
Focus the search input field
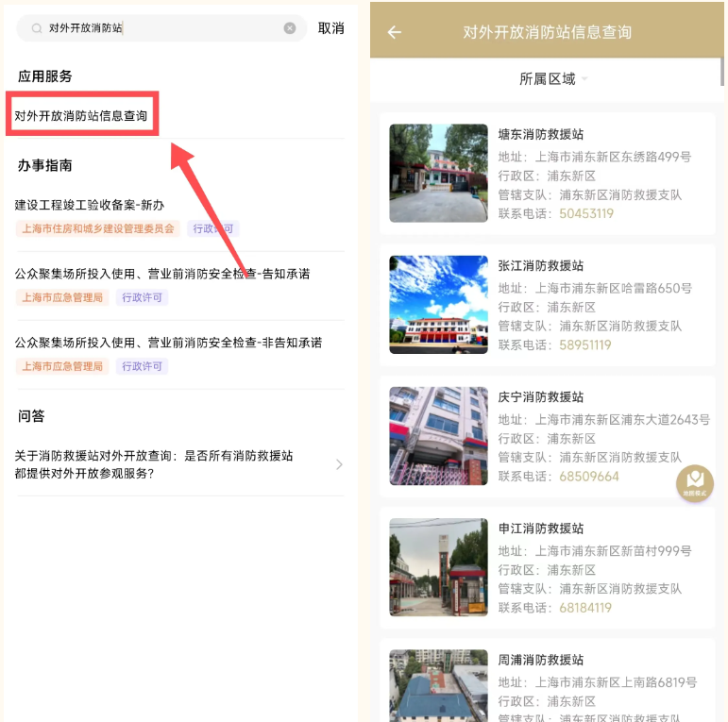(x=161, y=28)
